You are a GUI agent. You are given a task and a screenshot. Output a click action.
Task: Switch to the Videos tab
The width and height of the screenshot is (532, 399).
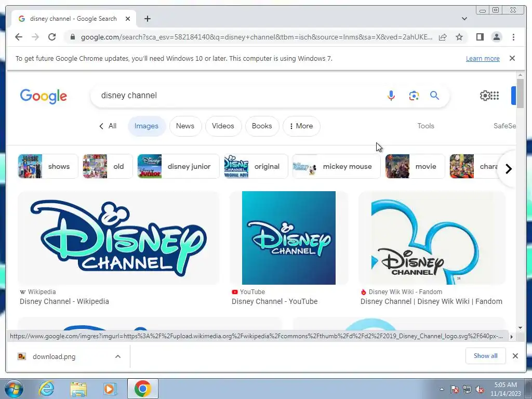click(x=223, y=126)
